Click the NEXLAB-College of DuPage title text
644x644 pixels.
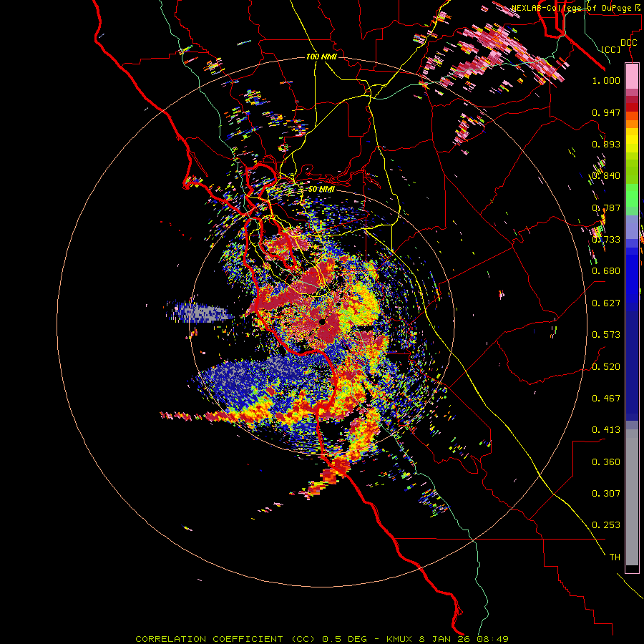pos(577,8)
